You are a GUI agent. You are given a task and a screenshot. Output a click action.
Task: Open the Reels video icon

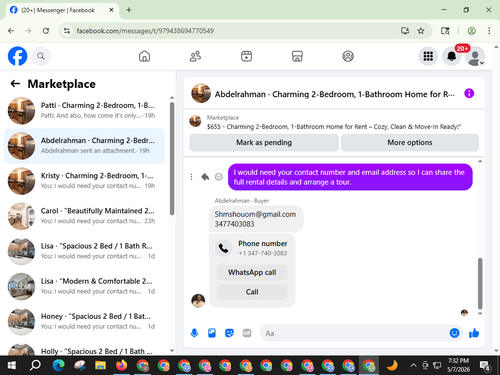pos(246,56)
